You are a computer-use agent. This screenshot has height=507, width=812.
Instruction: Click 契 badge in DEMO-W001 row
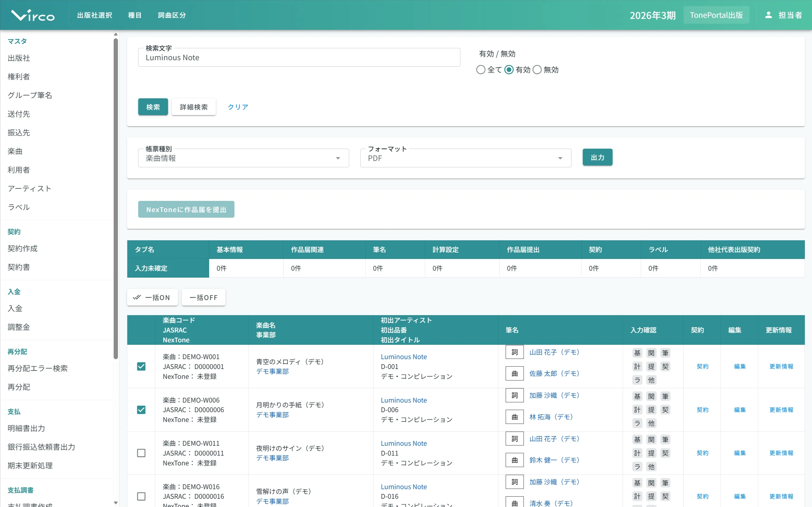[665, 367]
